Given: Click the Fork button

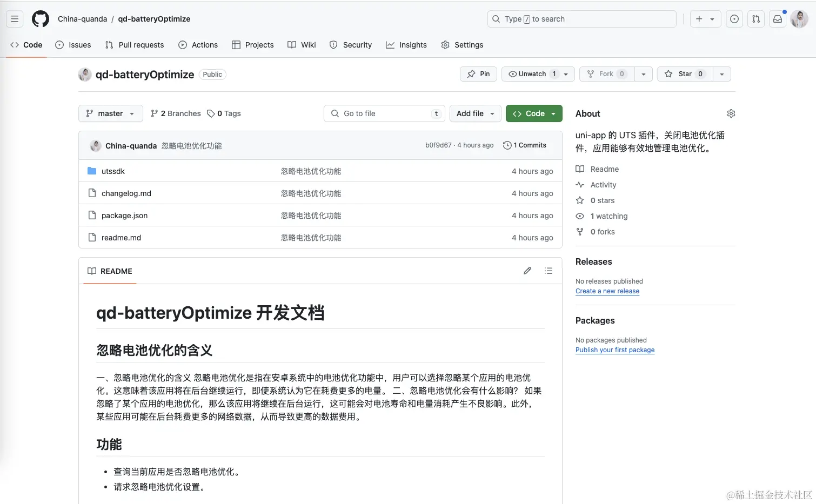Looking at the screenshot, I should [606, 74].
